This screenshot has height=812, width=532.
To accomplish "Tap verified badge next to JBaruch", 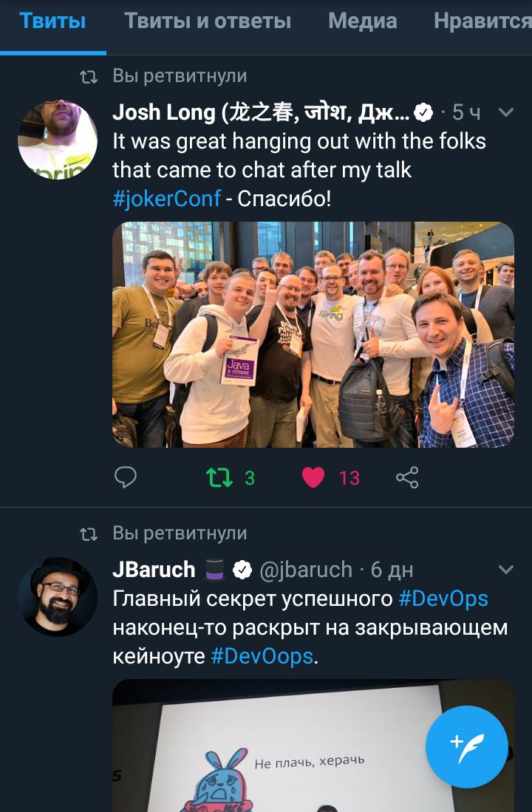I will pyautogui.click(x=242, y=570).
